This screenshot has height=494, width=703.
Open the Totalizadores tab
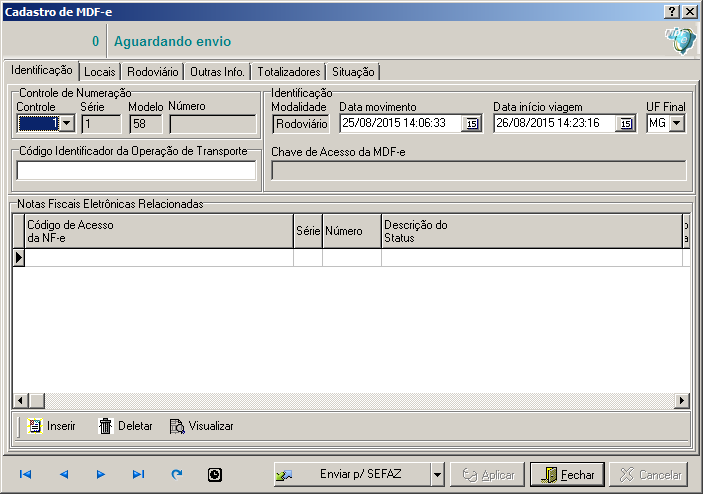[288, 72]
